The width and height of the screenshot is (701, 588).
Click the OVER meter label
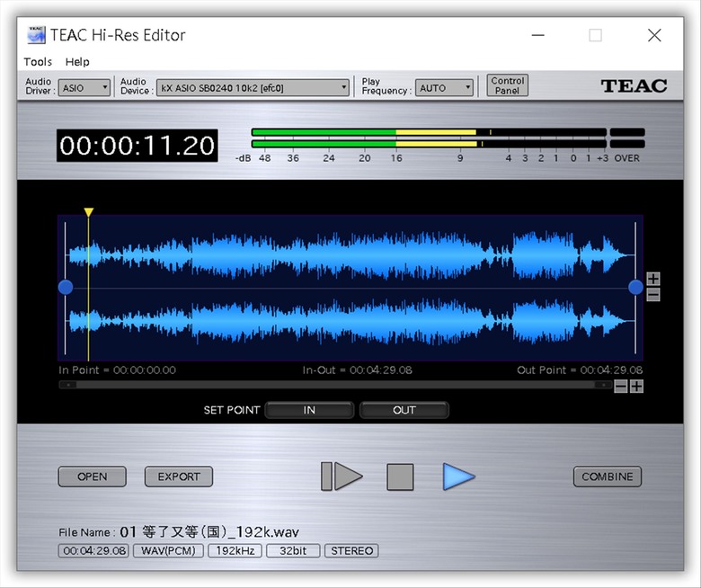(626, 158)
